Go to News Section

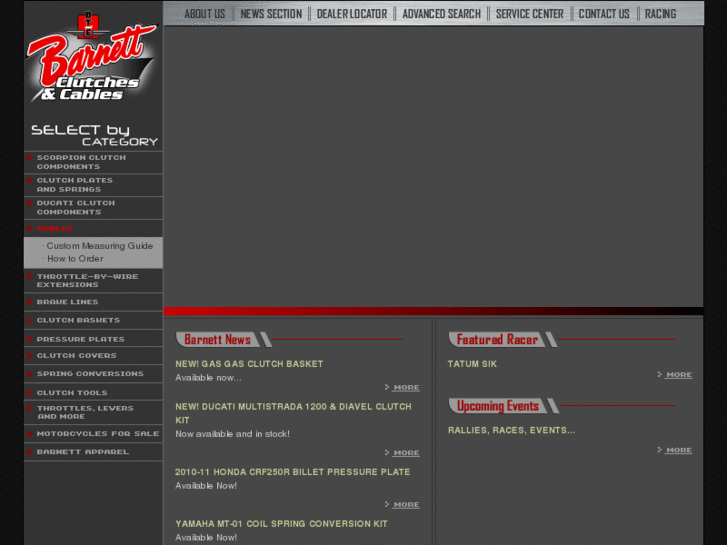pyautogui.click(x=271, y=14)
